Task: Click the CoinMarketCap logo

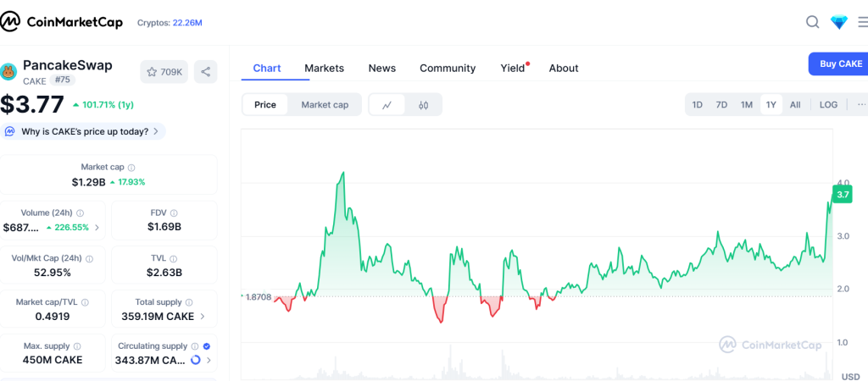Action: coord(62,22)
